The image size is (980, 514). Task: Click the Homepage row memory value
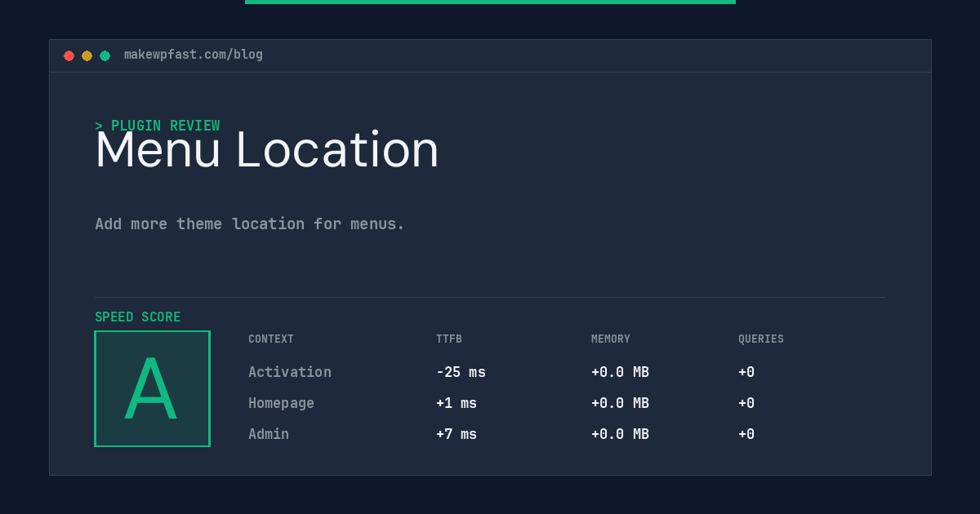coord(620,403)
